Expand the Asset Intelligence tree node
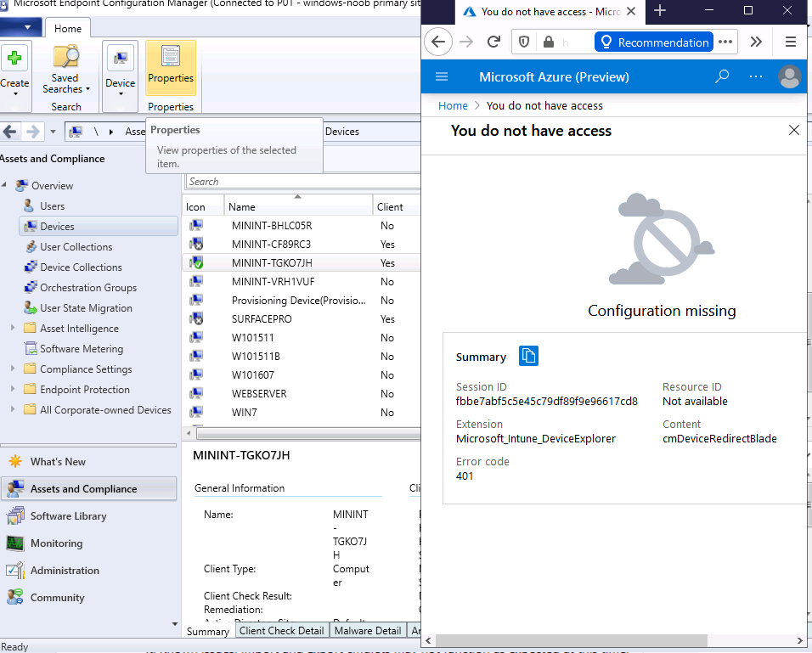 point(13,328)
